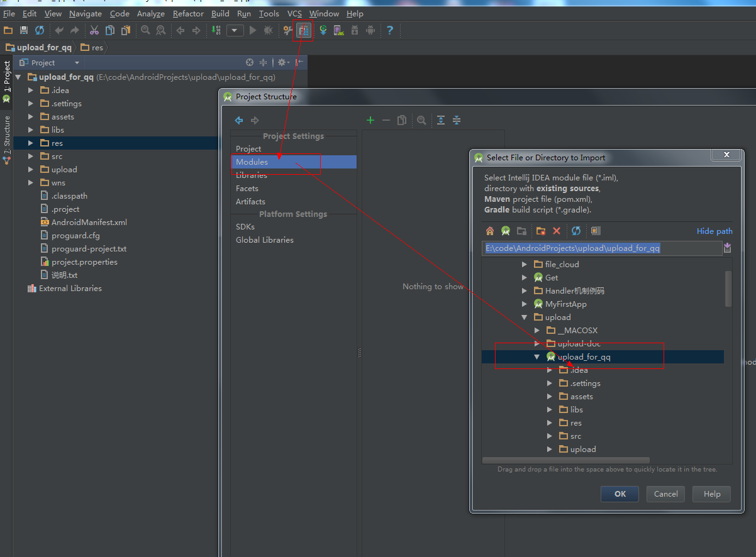Click the Settings wrench icon in main toolbar
The height and width of the screenshot is (557, 756).
[288, 30]
